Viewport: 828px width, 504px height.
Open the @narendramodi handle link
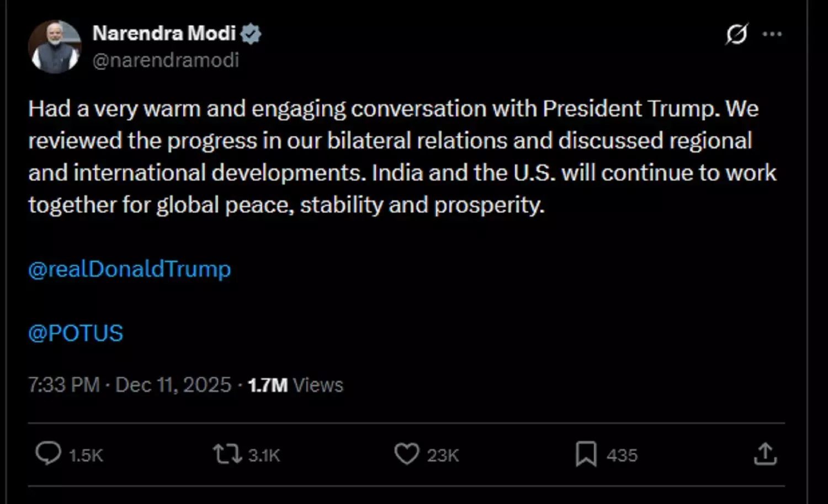[166, 60]
